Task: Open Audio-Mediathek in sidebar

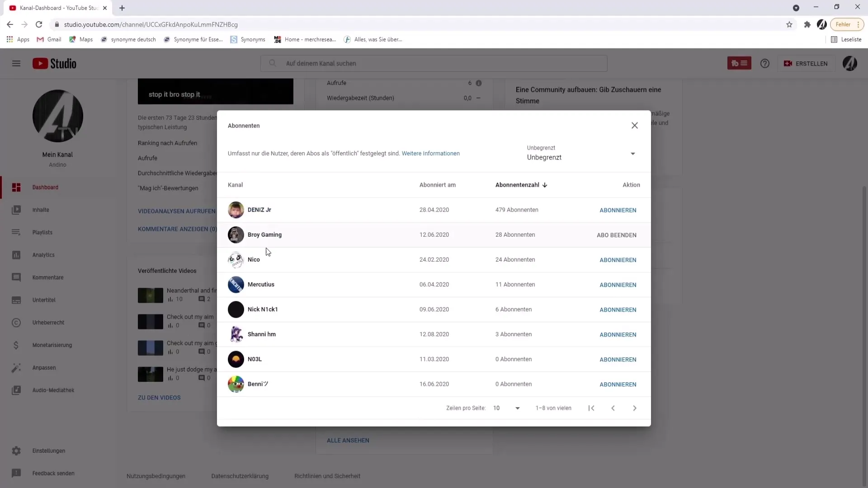Action: coord(53,389)
